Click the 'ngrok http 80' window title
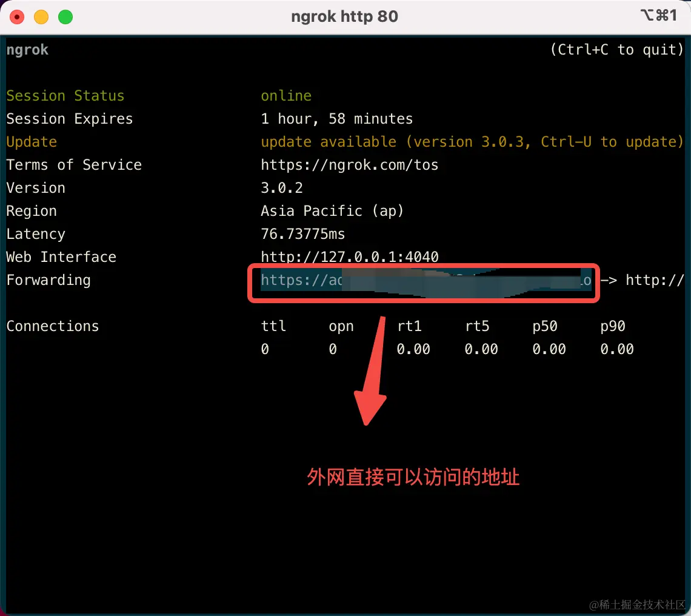The width and height of the screenshot is (691, 616). [x=345, y=17]
